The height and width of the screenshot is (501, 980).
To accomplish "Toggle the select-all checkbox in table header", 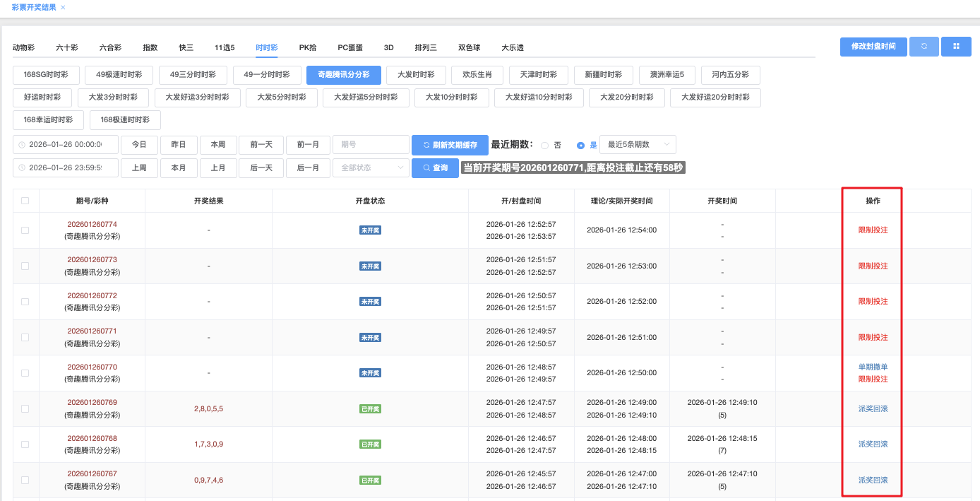I will [25, 201].
